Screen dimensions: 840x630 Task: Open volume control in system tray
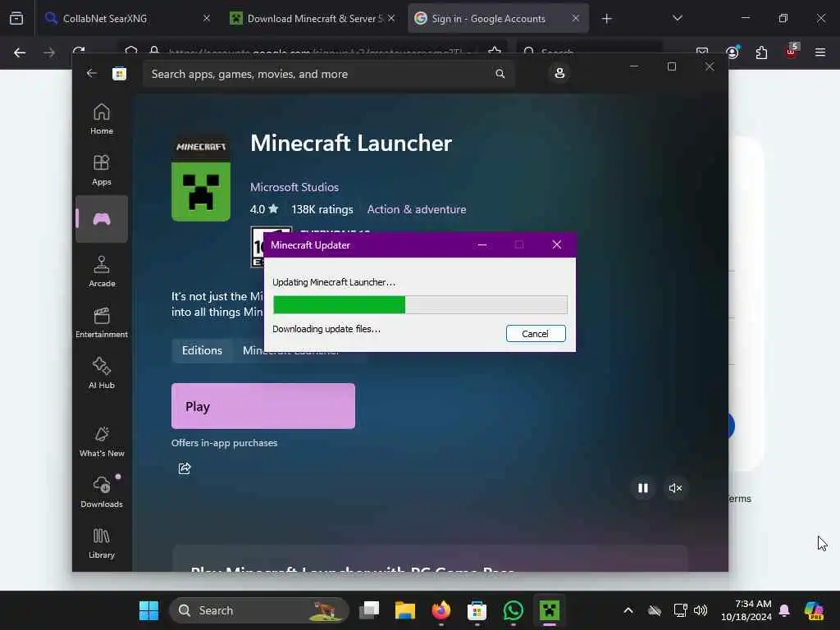(x=701, y=610)
